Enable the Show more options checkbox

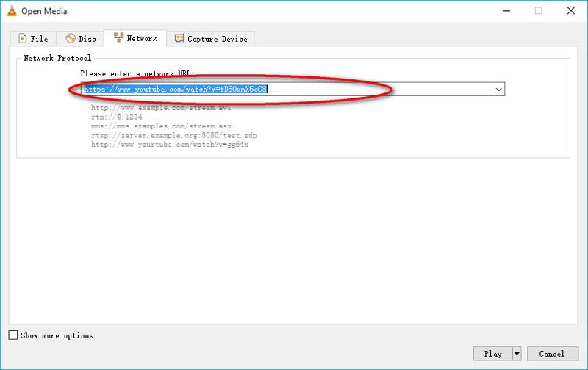tap(13, 335)
